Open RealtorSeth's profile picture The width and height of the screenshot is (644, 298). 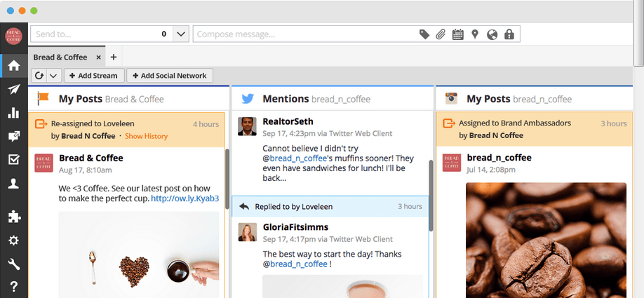pyautogui.click(x=247, y=126)
